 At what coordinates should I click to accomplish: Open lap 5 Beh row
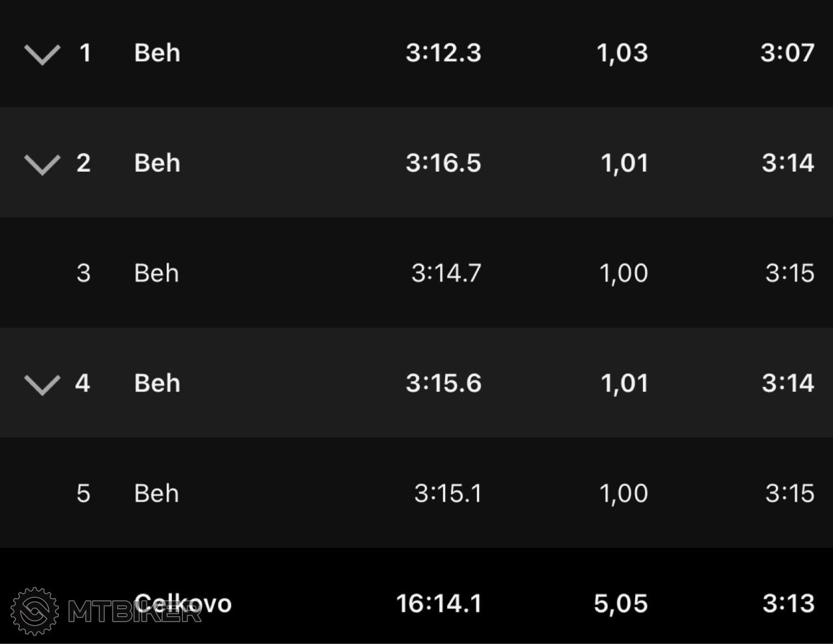(416, 492)
